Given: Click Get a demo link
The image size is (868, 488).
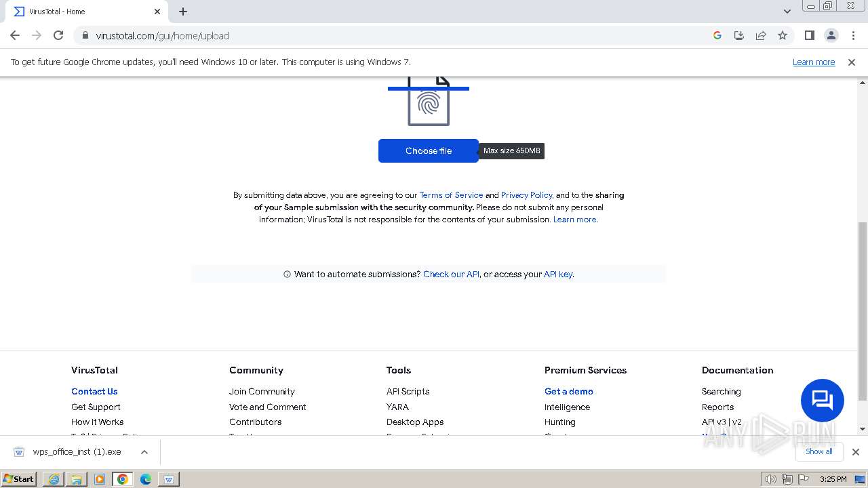Looking at the screenshot, I should (569, 392).
